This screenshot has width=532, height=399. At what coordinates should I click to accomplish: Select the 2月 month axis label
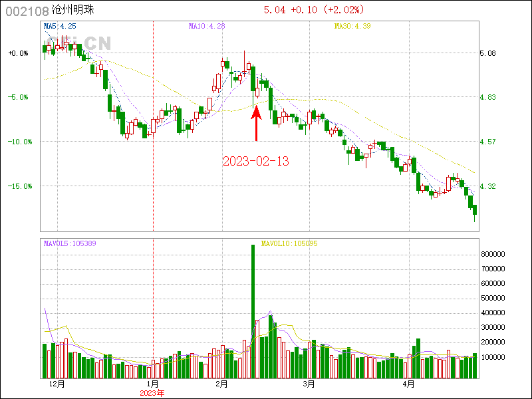point(222,384)
